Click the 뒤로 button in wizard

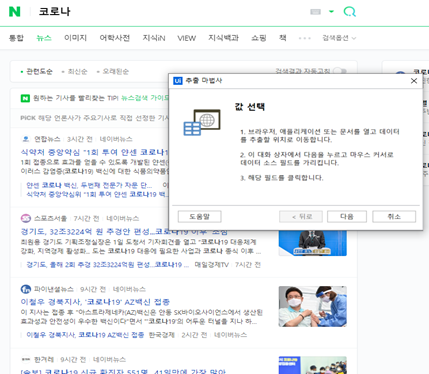(x=301, y=217)
